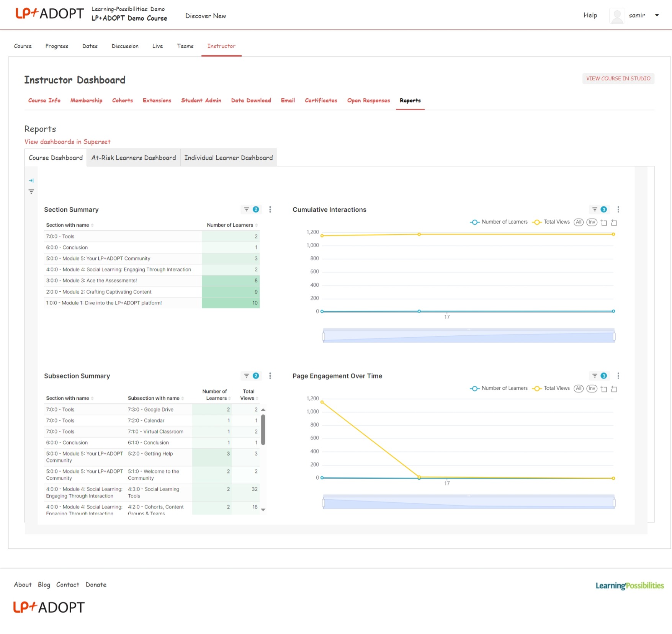Open the Cohorts tab
672x634 pixels.
coord(122,100)
